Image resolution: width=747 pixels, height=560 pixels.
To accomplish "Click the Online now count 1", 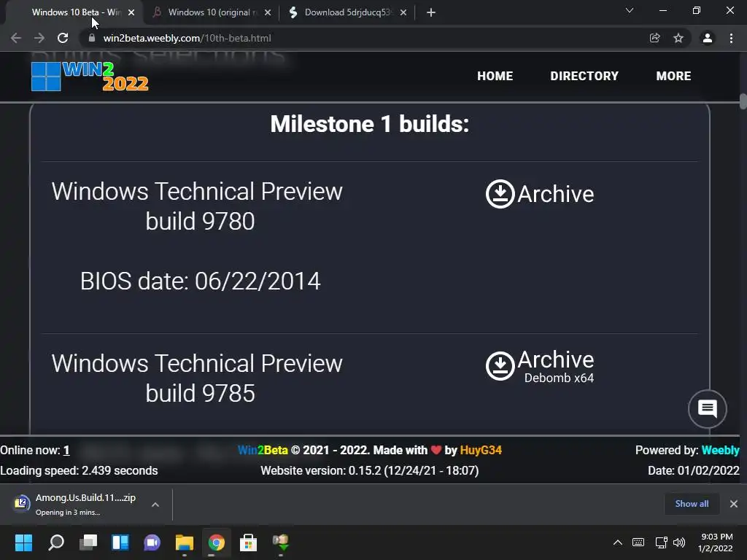I will 66,451.
